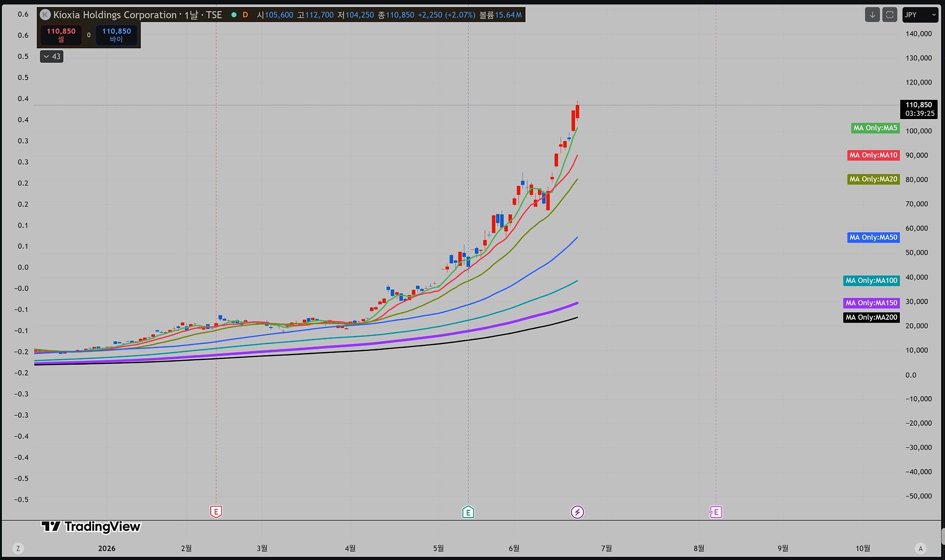Click the orange D delayed-data badge
The height and width of the screenshot is (560, 945).
pos(245,15)
